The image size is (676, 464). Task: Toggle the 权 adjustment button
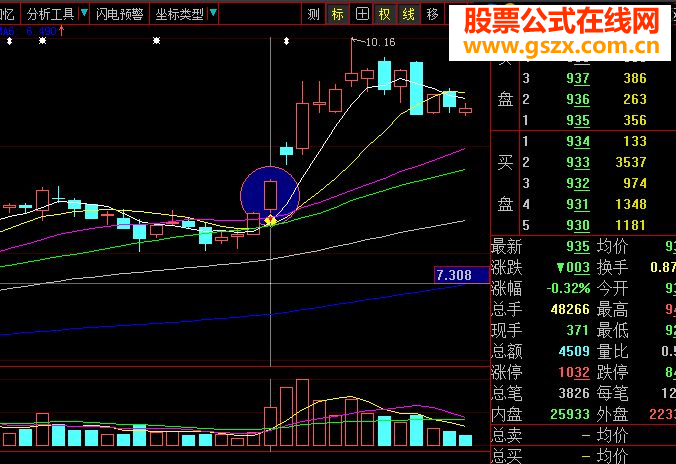[x=385, y=14]
